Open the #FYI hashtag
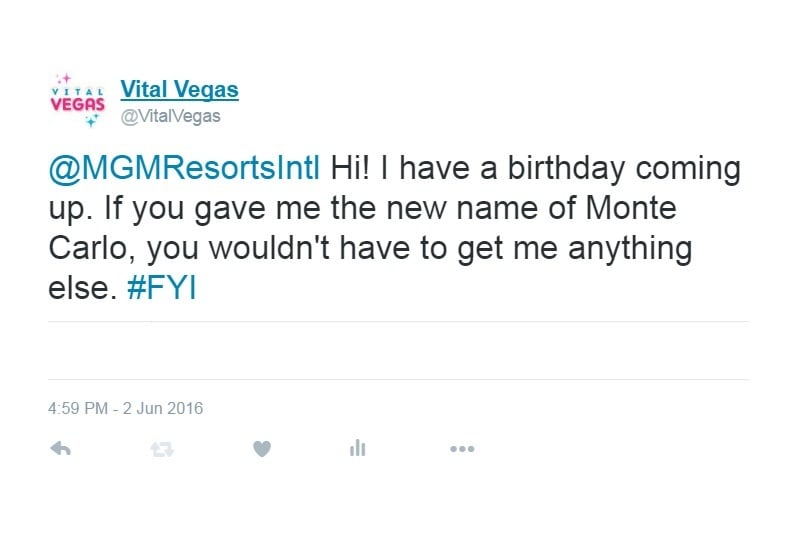 point(162,288)
